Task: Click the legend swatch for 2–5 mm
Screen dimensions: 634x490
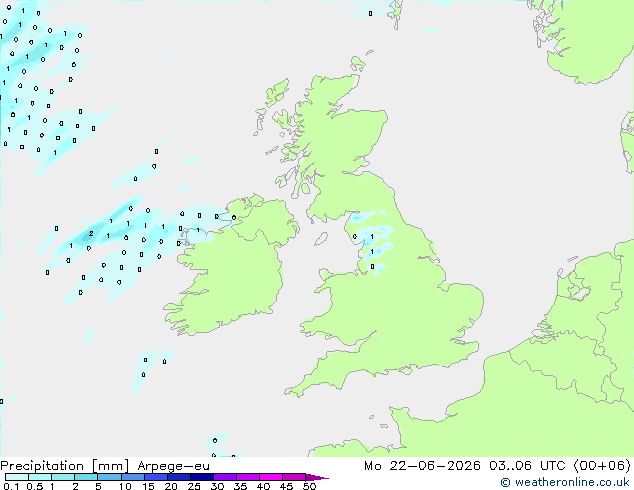Action: (86, 477)
